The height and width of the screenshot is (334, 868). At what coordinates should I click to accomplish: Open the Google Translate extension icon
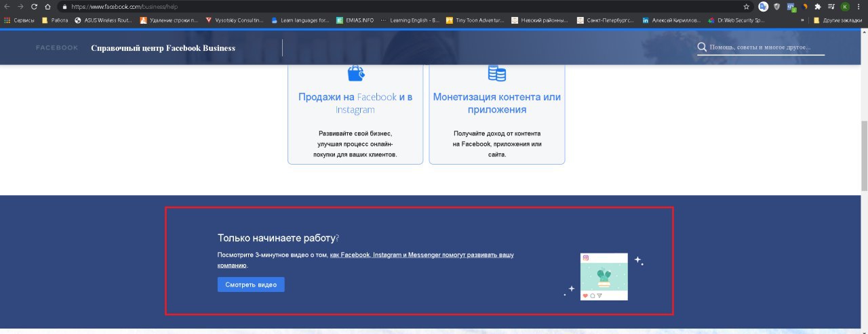point(764,6)
